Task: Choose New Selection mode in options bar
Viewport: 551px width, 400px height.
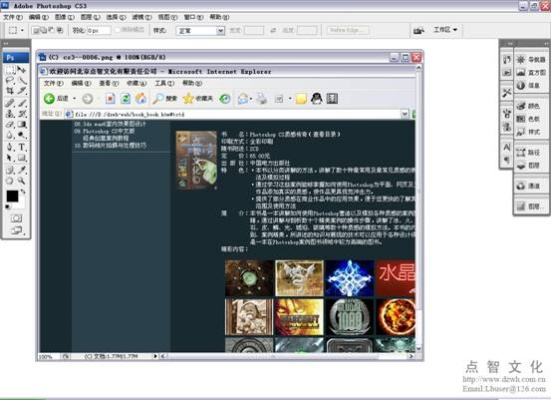Action: [35, 31]
